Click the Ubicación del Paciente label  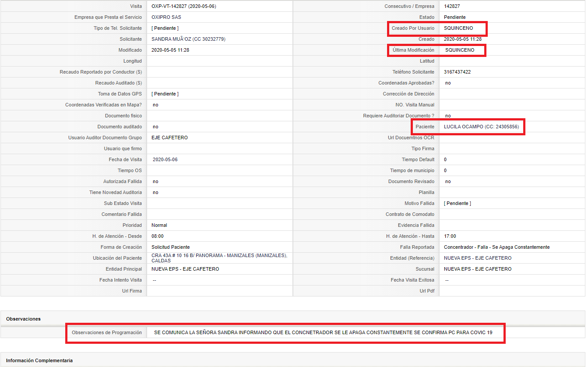(x=117, y=258)
